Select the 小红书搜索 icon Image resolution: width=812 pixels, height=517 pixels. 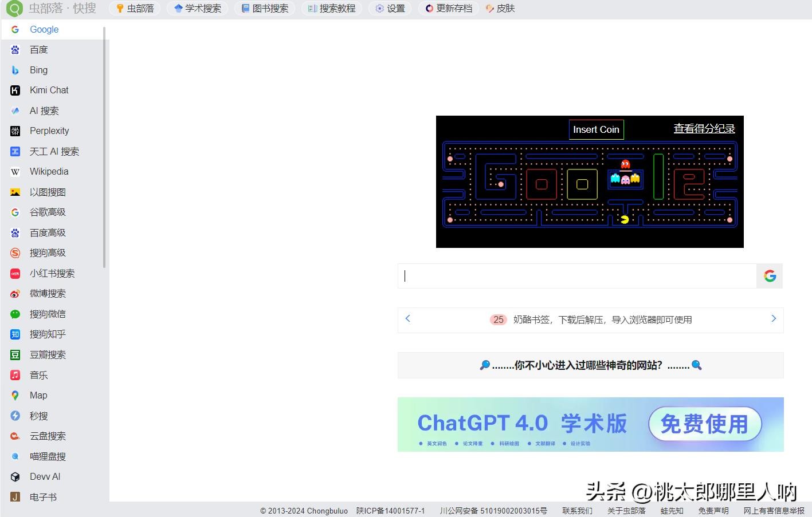pyautogui.click(x=15, y=274)
